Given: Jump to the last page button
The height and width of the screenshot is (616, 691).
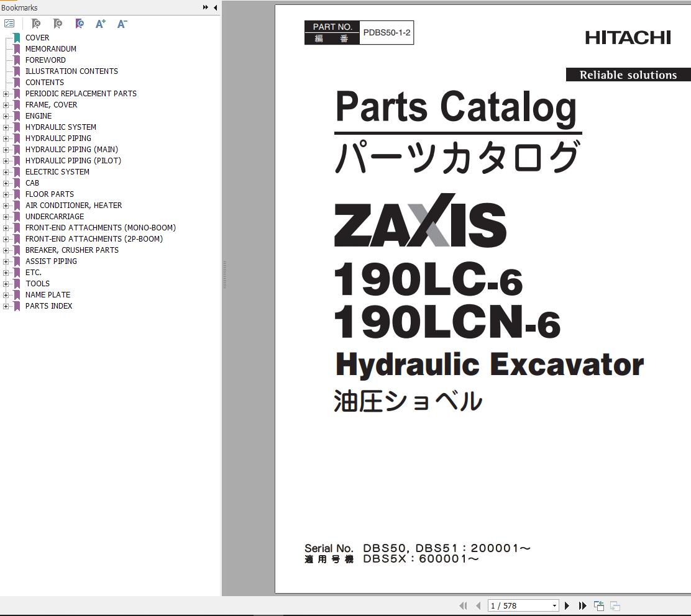Looking at the screenshot, I should pos(582,605).
